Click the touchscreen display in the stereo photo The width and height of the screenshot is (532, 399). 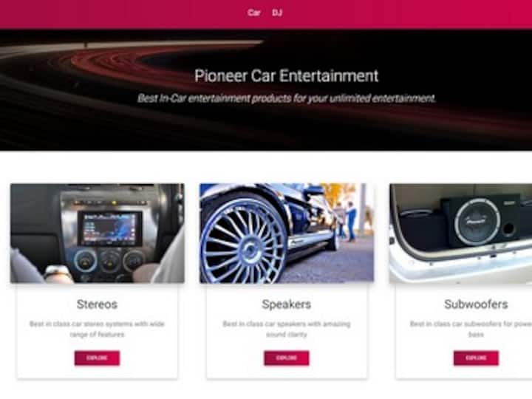110,228
